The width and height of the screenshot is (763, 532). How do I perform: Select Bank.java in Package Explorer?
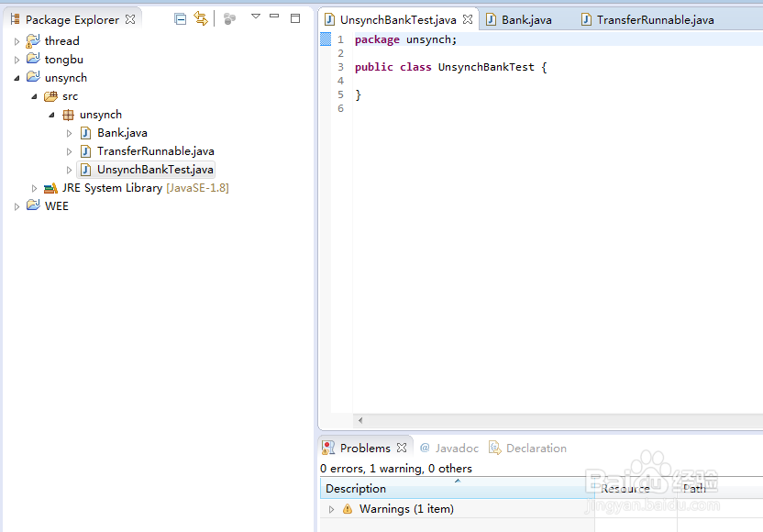click(x=122, y=133)
